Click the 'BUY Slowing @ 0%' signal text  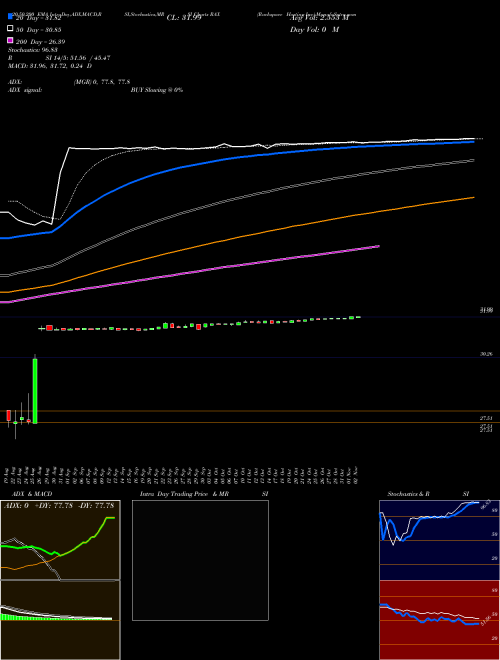pyautogui.click(x=157, y=90)
